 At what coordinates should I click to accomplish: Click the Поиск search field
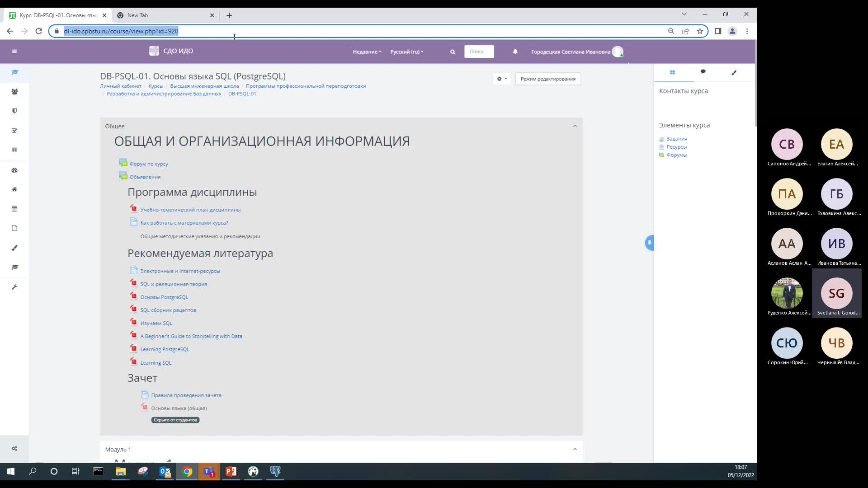coord(479,52)
